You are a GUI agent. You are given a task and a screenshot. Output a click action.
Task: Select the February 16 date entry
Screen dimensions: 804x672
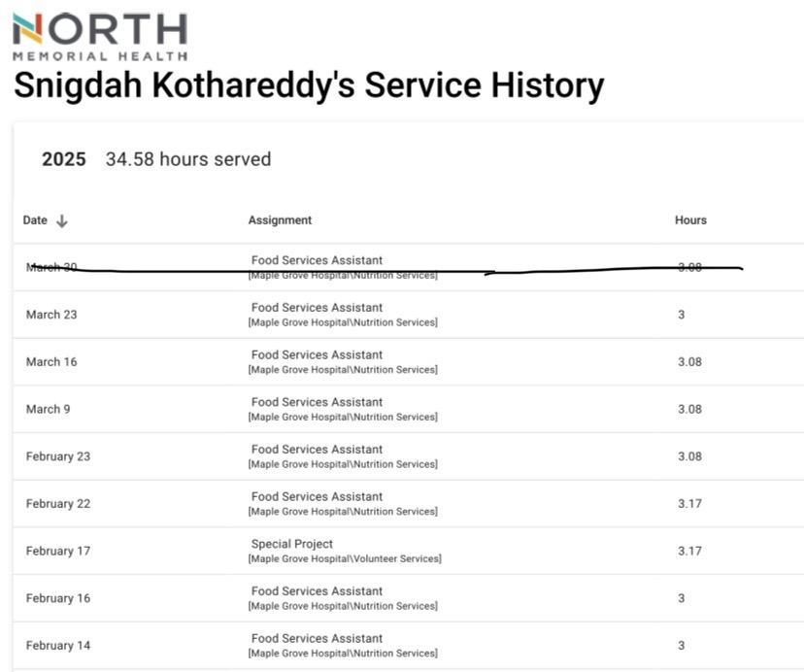click(x=58, y=598)
